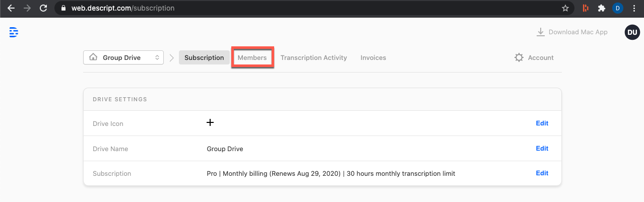Viewport: 644px width, 202px height.
Task: Click the Descript logo icon
Action: tap(14, 32)
